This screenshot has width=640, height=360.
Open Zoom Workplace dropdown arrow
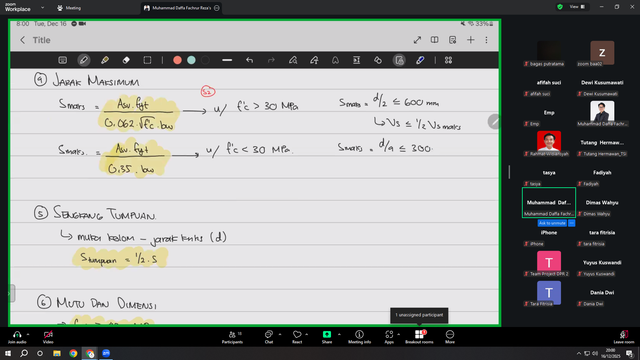[x=42, y=8]
